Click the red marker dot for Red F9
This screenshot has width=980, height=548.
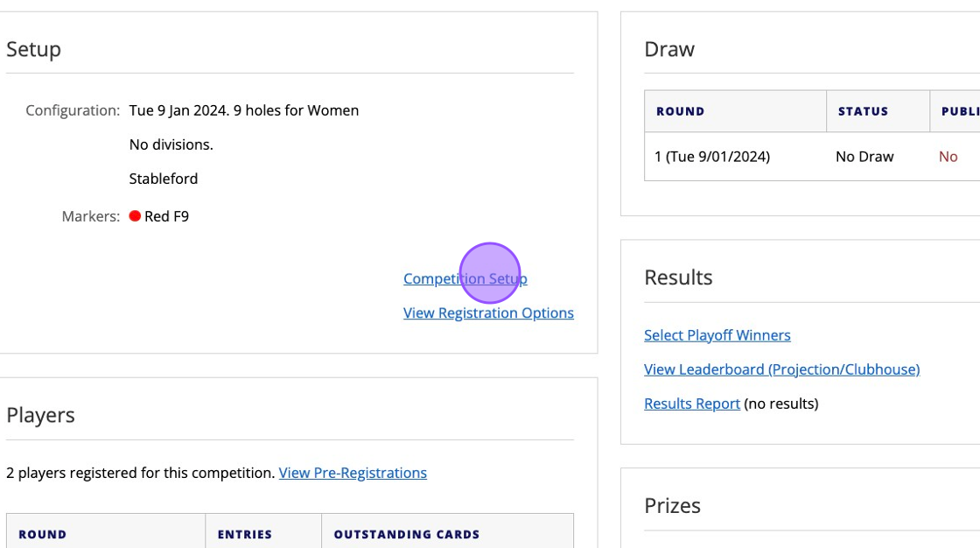(135, 216)
